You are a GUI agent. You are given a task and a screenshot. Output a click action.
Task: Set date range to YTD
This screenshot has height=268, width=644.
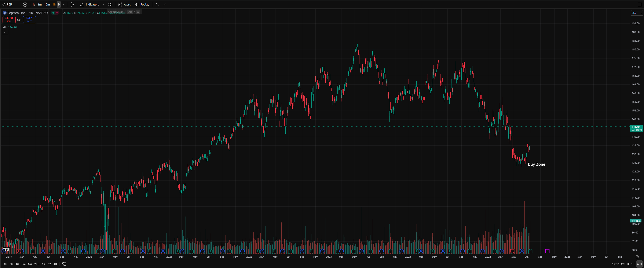point(37,264)
